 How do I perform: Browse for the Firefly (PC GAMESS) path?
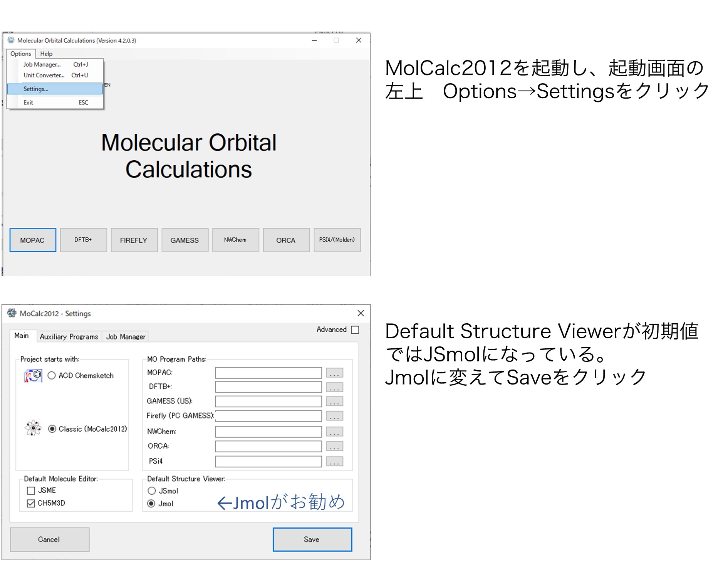click(x=334, y=416)
